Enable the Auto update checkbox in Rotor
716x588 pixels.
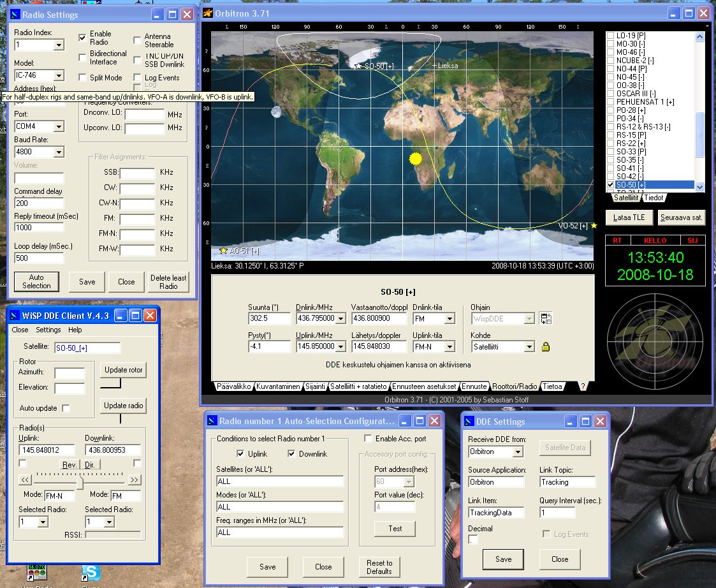click(x=66, y=408)
